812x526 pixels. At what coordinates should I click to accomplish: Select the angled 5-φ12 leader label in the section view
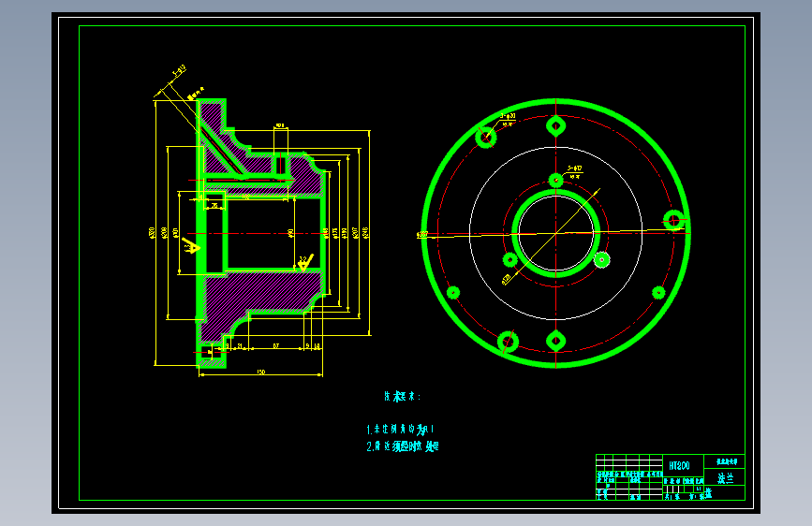tap(179, 70)
